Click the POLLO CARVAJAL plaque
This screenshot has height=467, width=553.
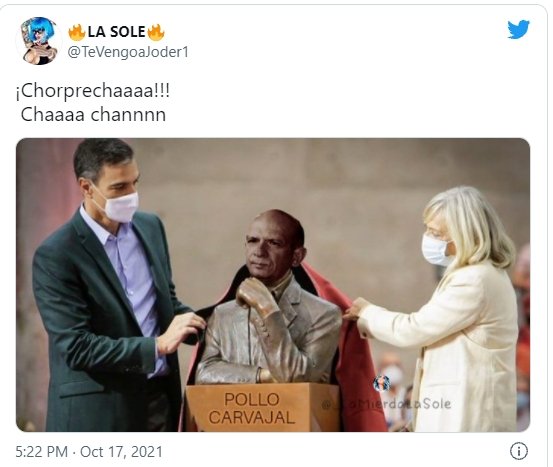click(251, 408)
